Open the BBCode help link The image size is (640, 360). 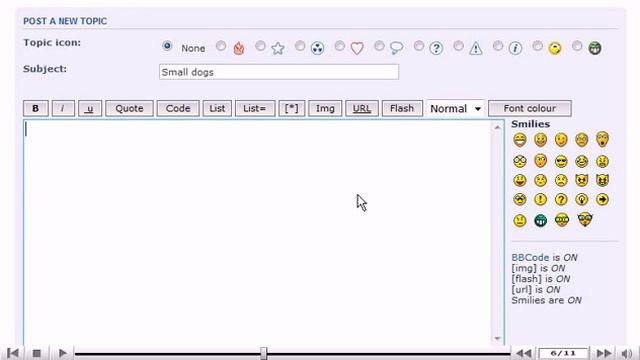[x=530, y=258]
